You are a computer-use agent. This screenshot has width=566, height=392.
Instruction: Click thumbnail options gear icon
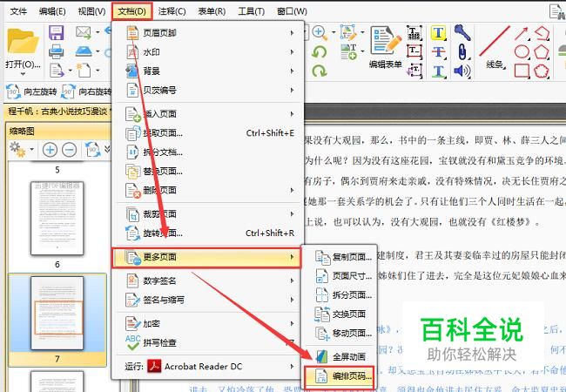click(x=17, y=149)
